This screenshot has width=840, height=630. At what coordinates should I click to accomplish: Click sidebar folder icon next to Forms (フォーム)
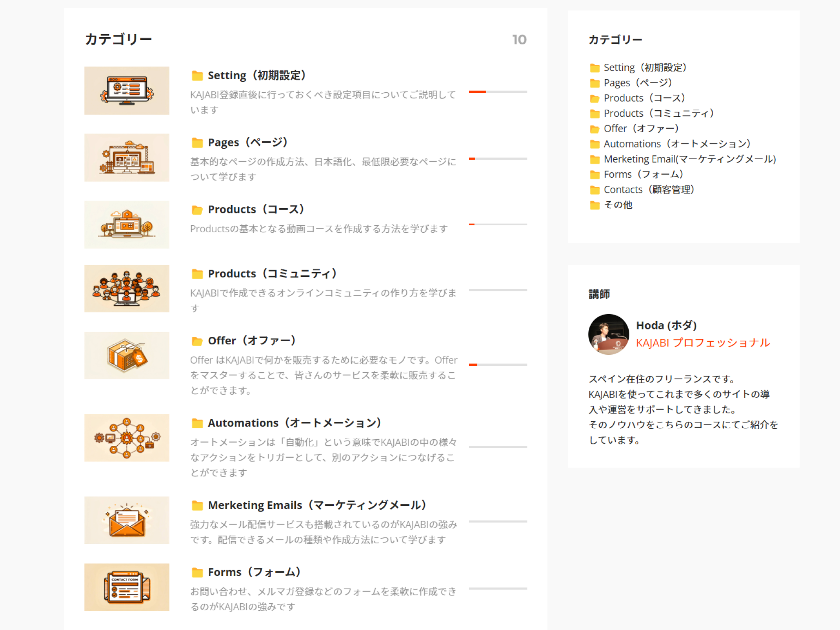tap(595, 175)
